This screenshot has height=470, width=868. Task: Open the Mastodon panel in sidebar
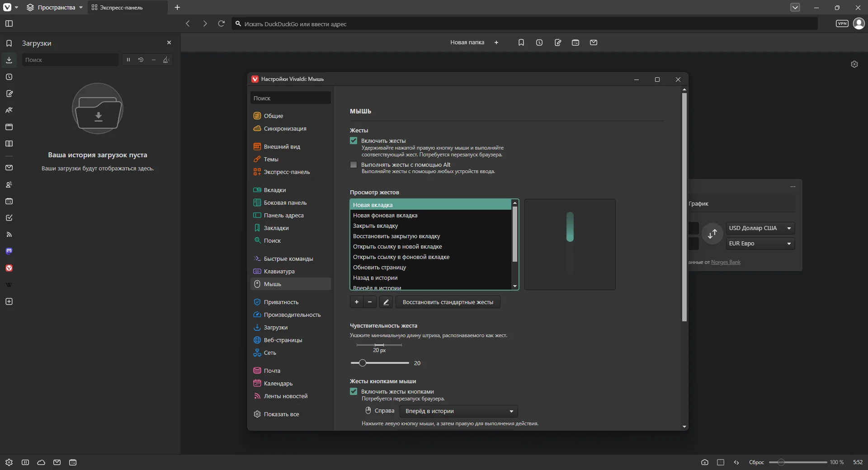9,251
